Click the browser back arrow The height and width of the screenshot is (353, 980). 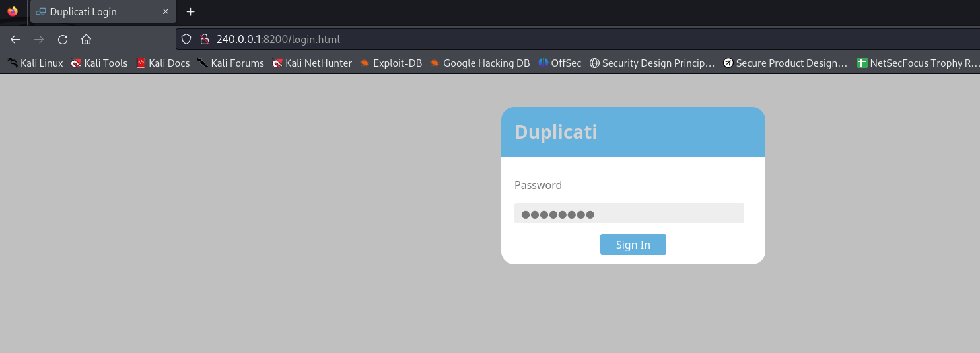pyautogui.click(x=15, y=39)
